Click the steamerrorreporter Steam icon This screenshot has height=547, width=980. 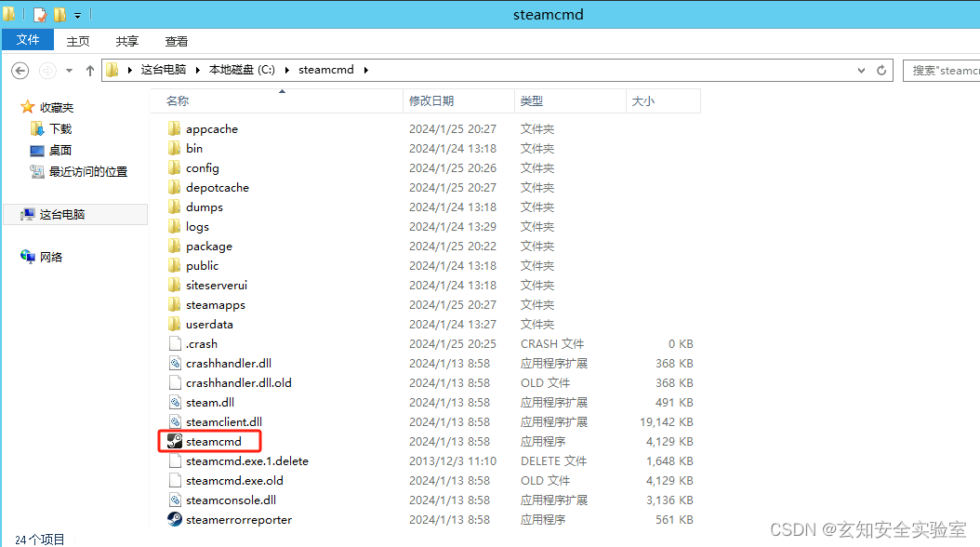(175, 519)
